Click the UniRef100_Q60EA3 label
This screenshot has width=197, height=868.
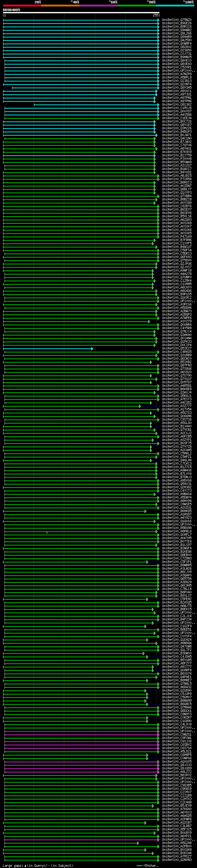tap(176, 64)
